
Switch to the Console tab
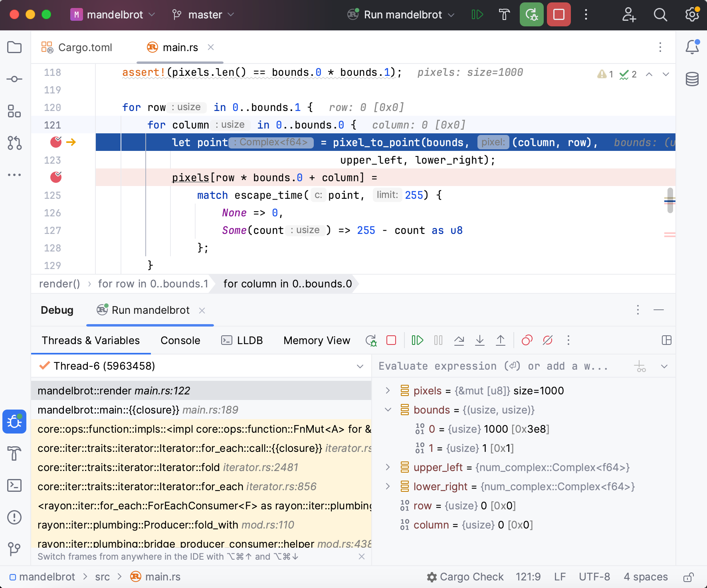[180, 340]
